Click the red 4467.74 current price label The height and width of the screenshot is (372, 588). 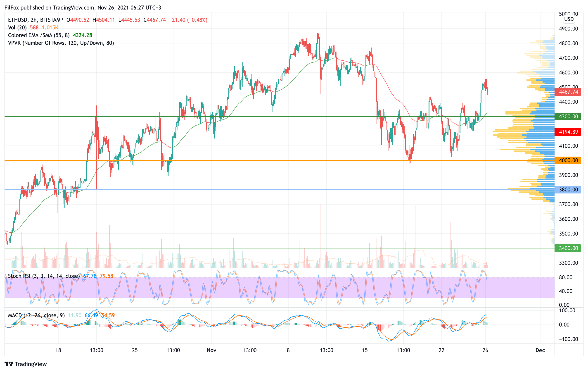pyautogui.click(x=568, y=92)
